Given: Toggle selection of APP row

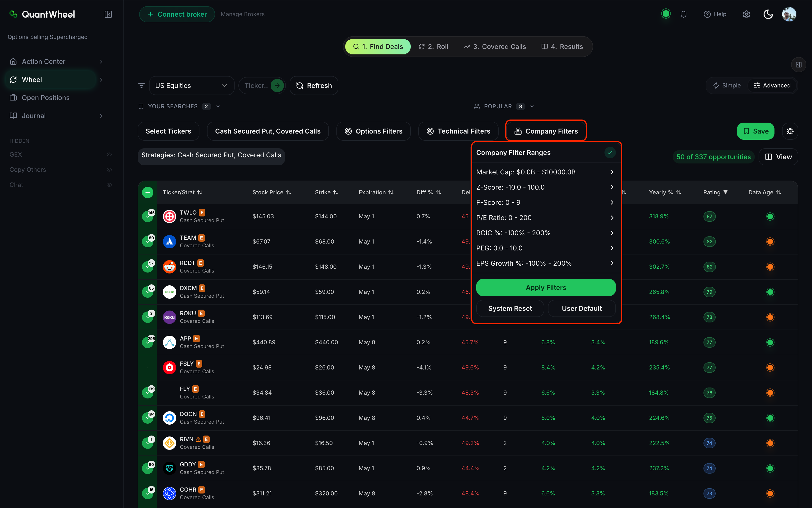Looking at the screenshot, I should [x=148, y=342].
